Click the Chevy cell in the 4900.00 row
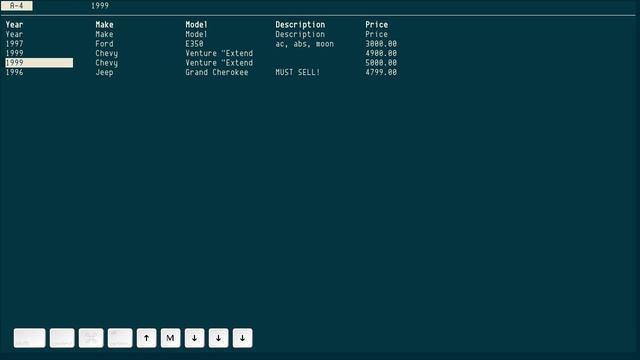640x360 pixels. (x=107, y=53)
